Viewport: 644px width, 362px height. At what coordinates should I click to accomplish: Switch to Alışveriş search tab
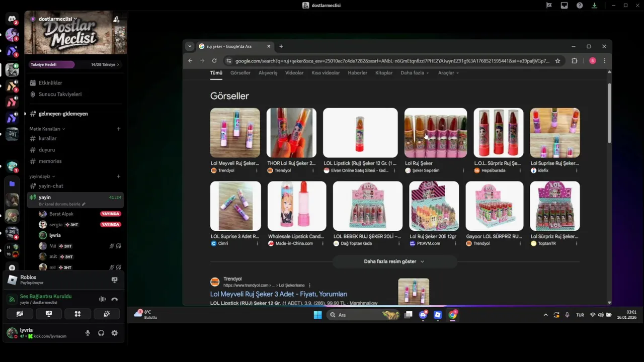point(268,73)
